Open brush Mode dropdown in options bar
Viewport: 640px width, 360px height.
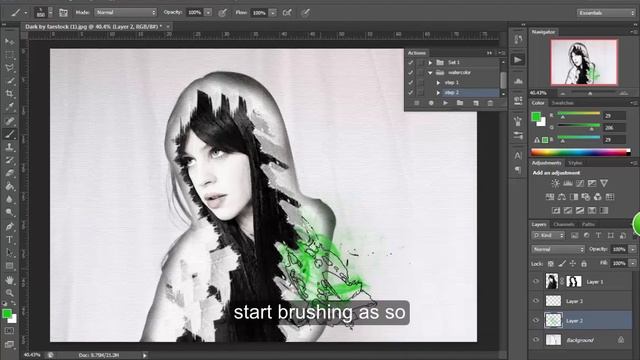126,13
